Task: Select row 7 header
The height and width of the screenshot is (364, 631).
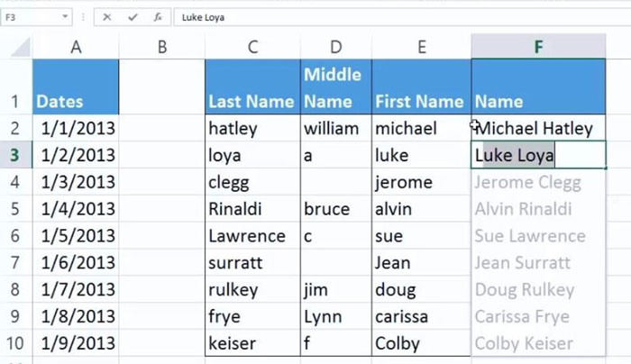Action: 15,263
